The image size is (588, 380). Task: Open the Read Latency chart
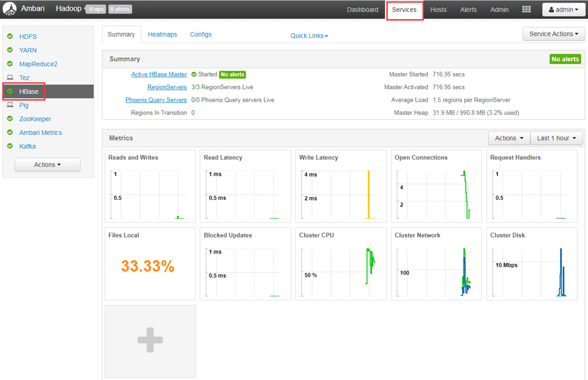click(245, 186)
